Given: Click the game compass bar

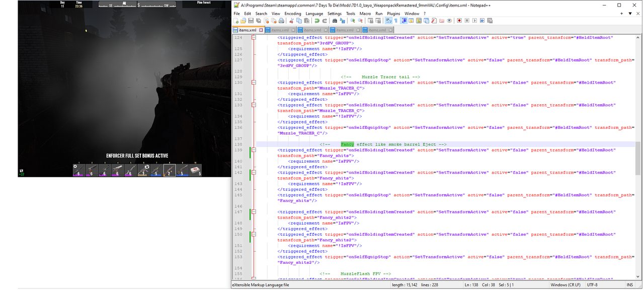Looking at the screenshot, I should (x=137, y=5).
